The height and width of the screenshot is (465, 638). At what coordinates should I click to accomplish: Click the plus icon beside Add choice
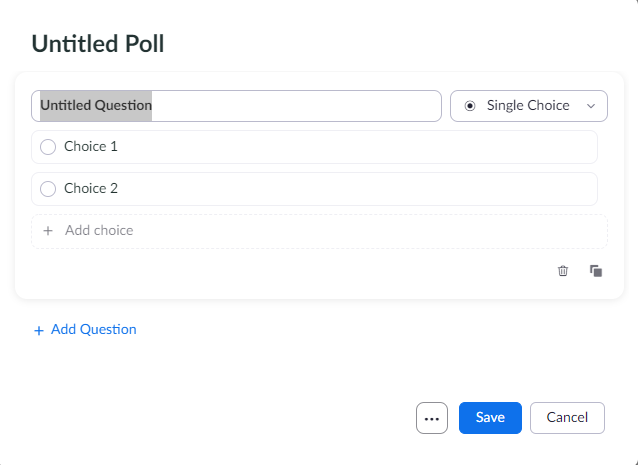47,231
